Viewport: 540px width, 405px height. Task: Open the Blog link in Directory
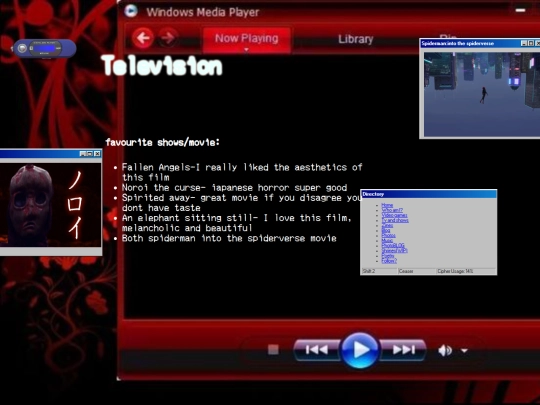coord(386,230)
